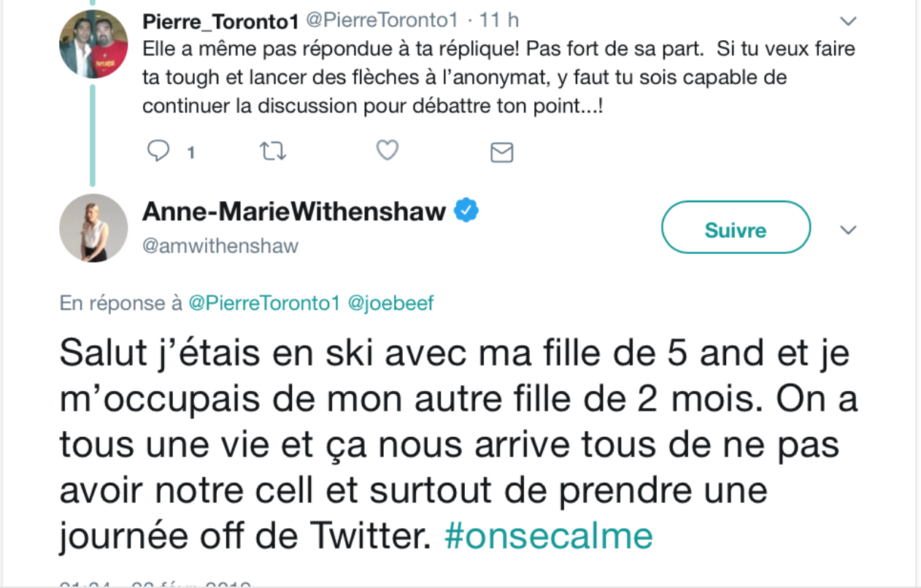Click the reply speech bubble icon
The height and width of the screenshot is (588, 921).
[x=158, y=151]
